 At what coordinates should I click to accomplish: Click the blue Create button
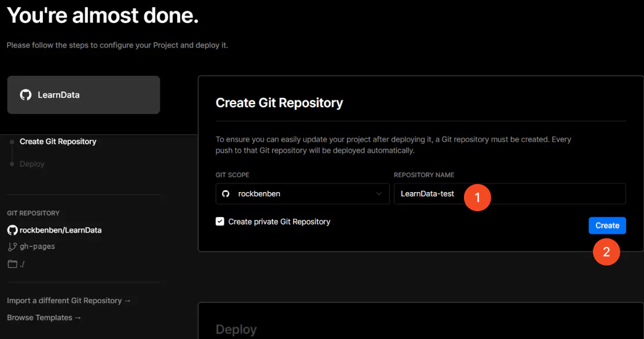coord(607,225)
